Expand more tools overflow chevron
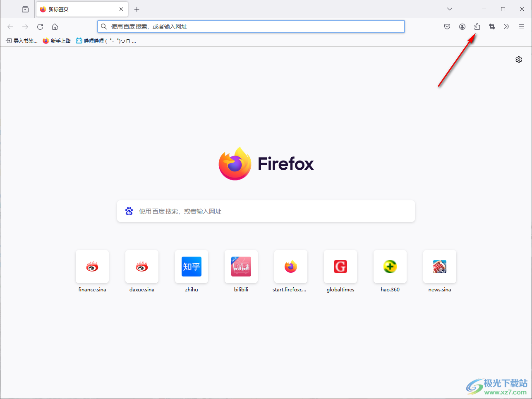This screenshot has width=532, height=399. [506, 26]
